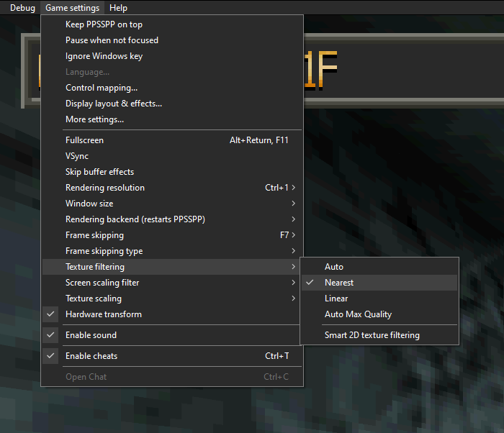504x433 pixels.
Task: Toggle VSync option
Action: pyautogui.click(x=172, y=156)
